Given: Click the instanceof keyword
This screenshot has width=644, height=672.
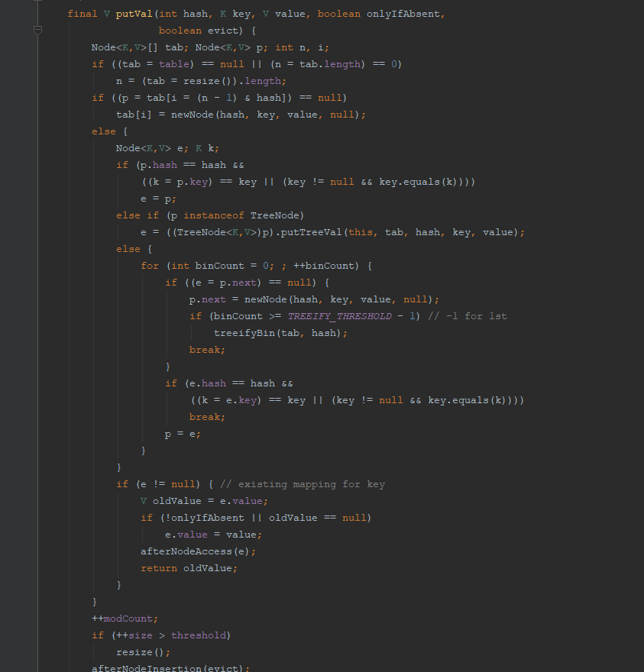Looking at the screenshot, I should (214, 215).
